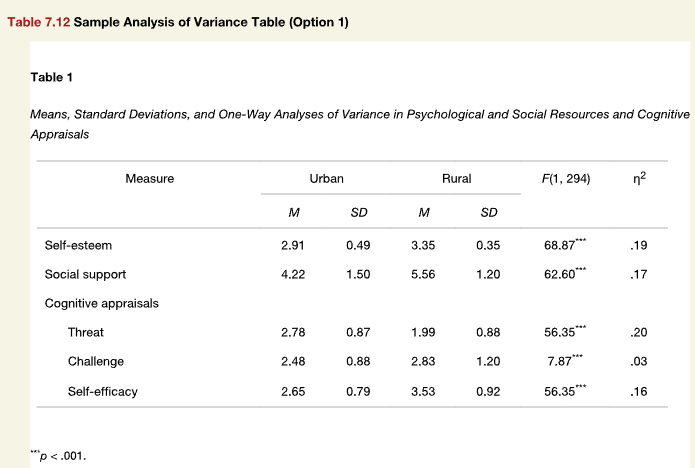Select the "Rural" column group header

[456, 179]
